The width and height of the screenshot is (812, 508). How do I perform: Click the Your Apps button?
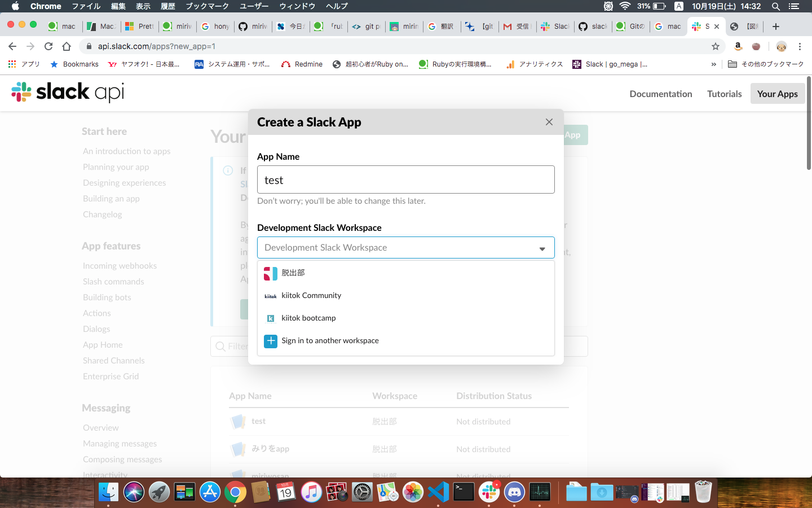tap(778, 94)
